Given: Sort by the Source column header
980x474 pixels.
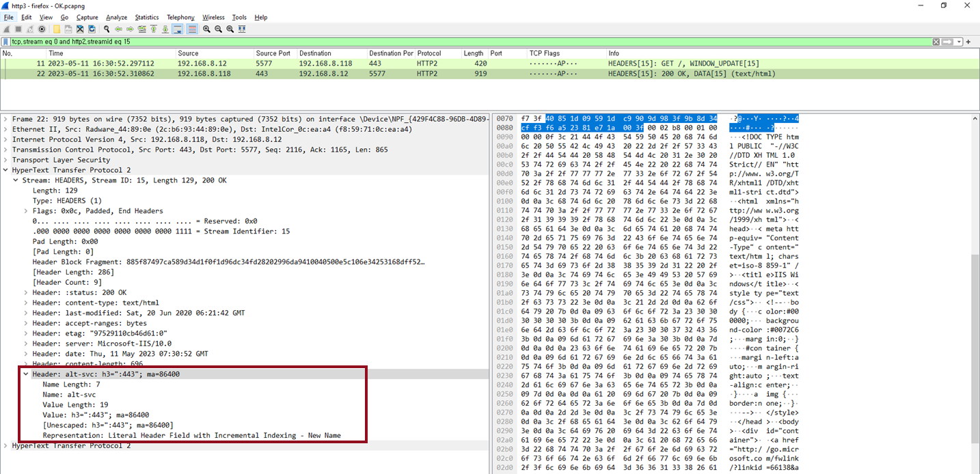Looking at the screenshot, I should 215,53.
